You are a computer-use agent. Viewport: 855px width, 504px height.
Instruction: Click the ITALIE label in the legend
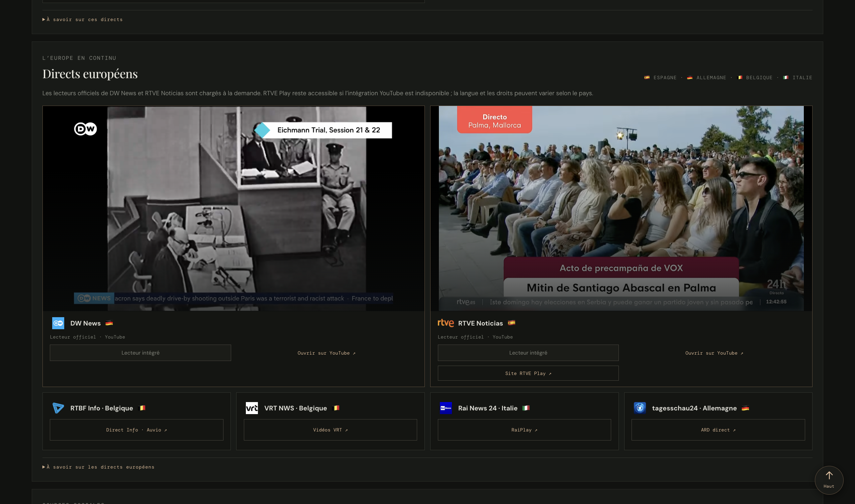(x=802, y=78)
